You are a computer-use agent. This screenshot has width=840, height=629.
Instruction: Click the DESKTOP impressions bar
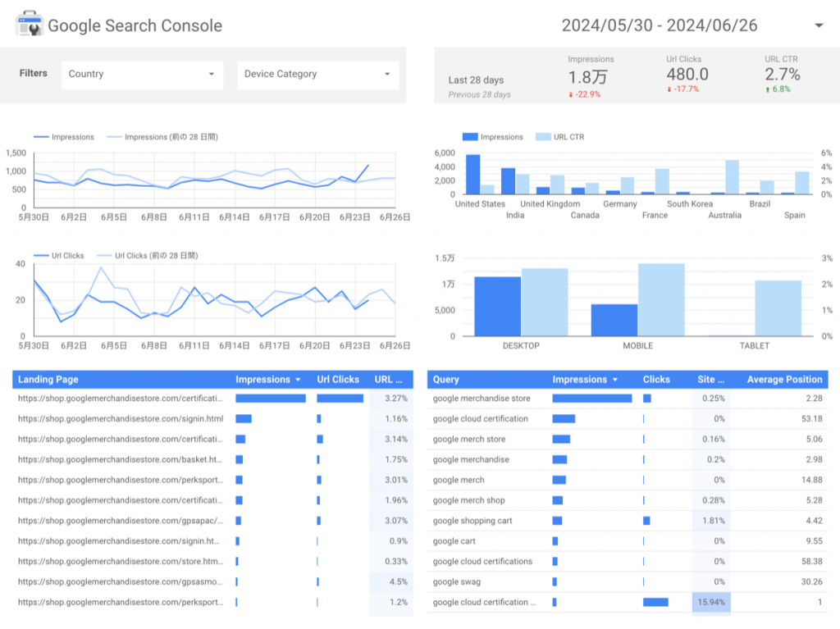point(497,307)
